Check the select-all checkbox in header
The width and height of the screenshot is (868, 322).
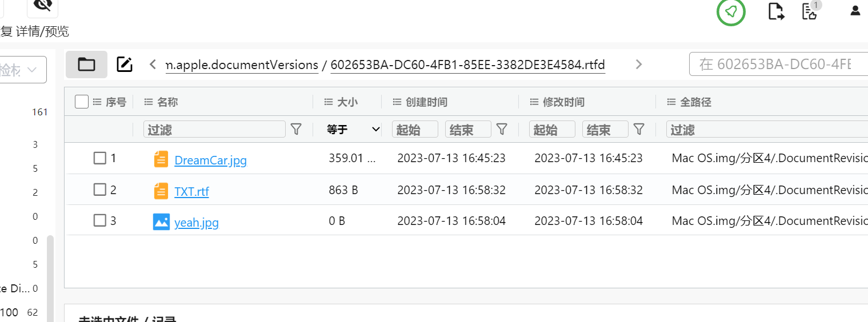point(82,102)
